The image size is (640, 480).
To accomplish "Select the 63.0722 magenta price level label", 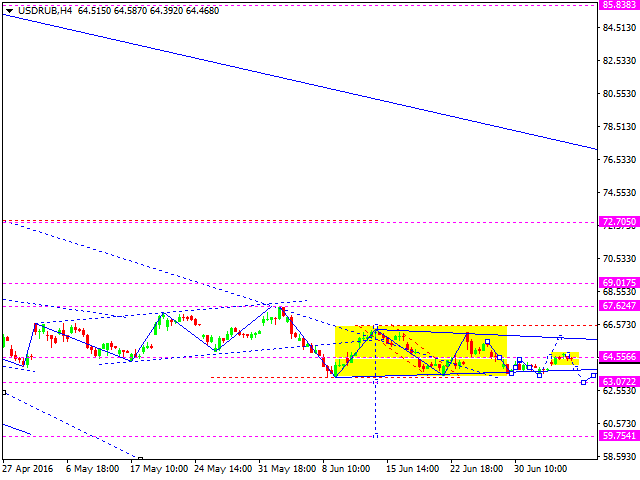I will pyautogui.click(x=619, y=382).
